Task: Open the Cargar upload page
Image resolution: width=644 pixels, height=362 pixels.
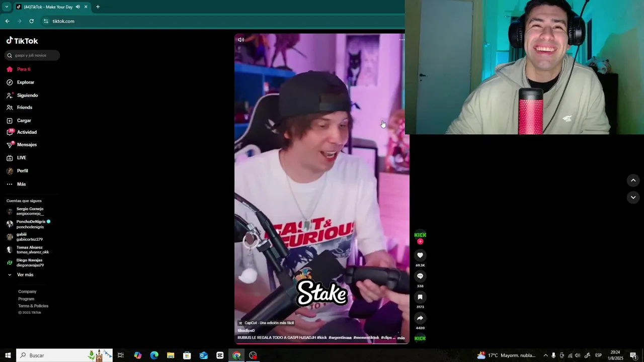Action: [19, 121]
